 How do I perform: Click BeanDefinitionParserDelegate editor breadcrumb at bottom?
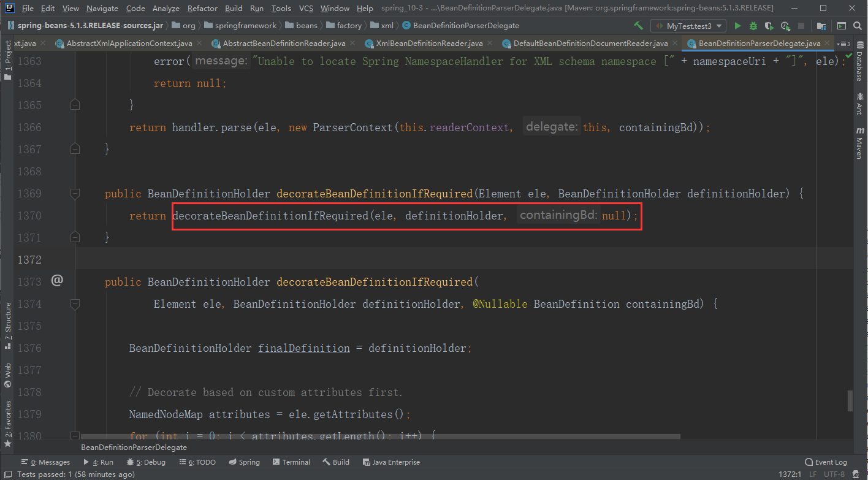pyautogui.click(x=134, y=448)
